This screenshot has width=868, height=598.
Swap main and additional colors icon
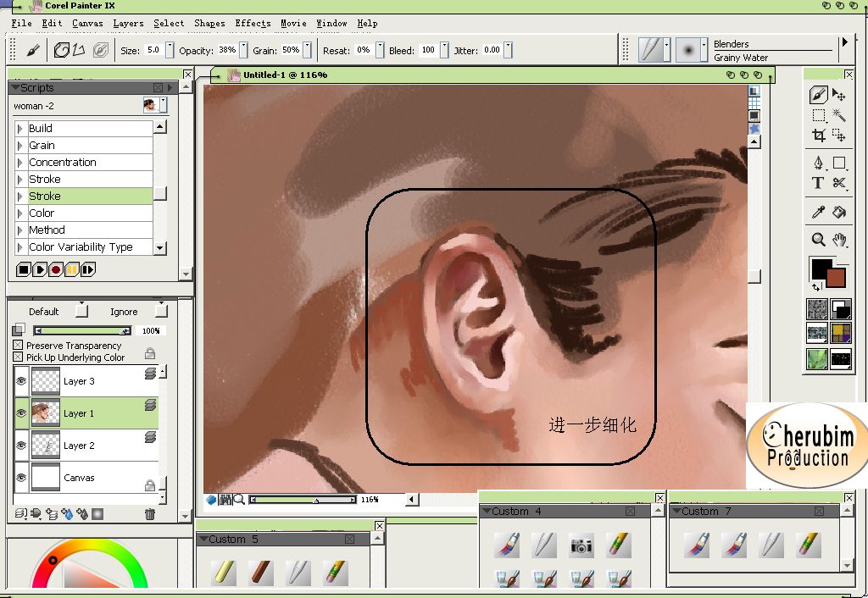(x=816, y=287)
